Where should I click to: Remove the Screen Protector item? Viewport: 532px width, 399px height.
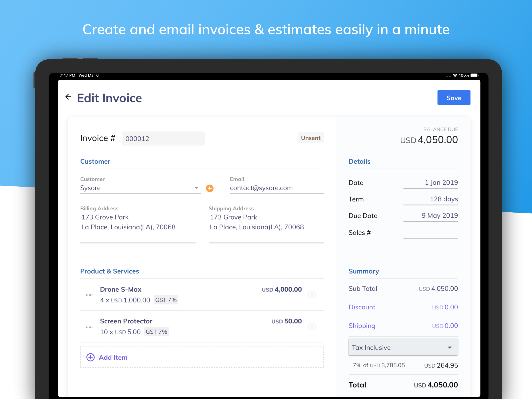click(312, 326)
